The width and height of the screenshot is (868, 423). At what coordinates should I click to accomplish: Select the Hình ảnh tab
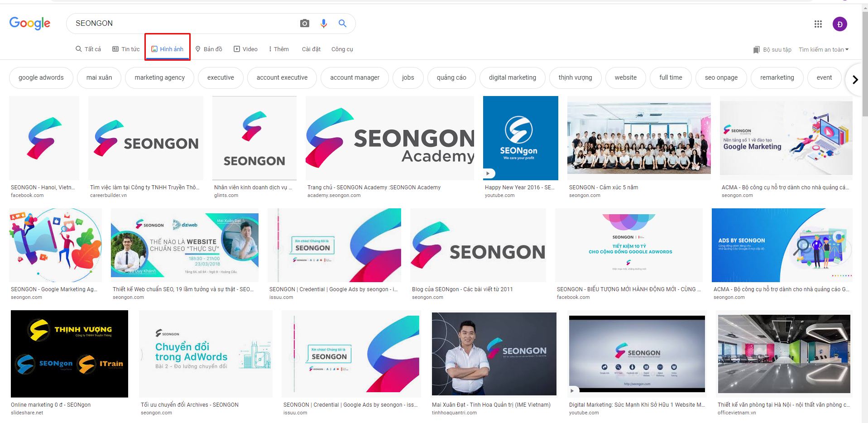(168, 49)
